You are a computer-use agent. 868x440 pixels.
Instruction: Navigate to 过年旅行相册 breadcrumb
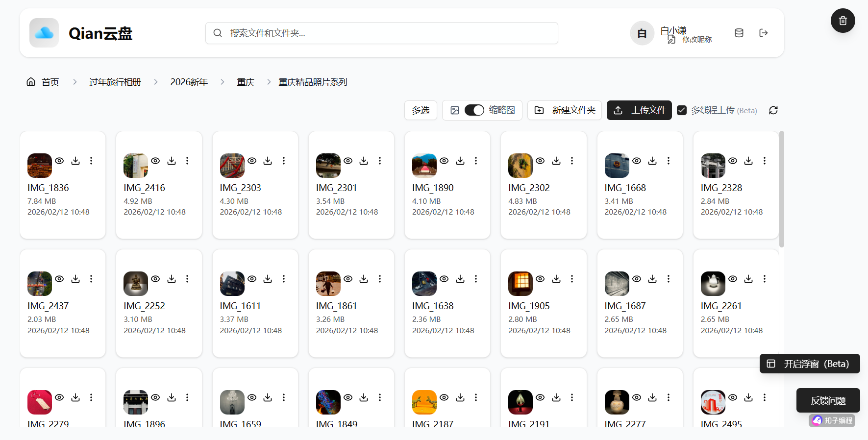[115, 82]
